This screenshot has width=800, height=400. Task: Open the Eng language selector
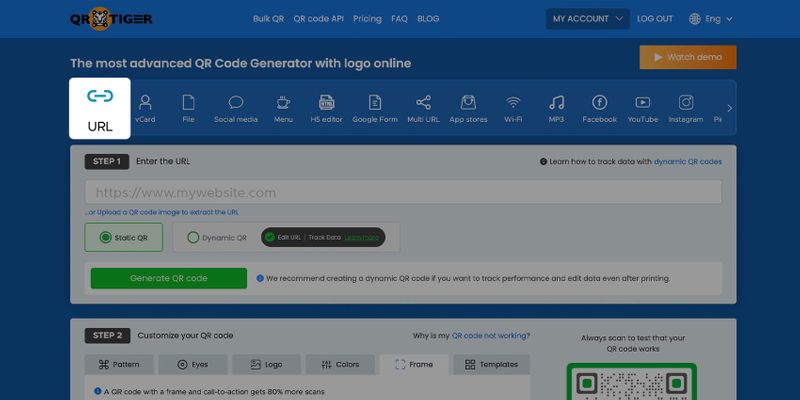click(x=711, y=18)
